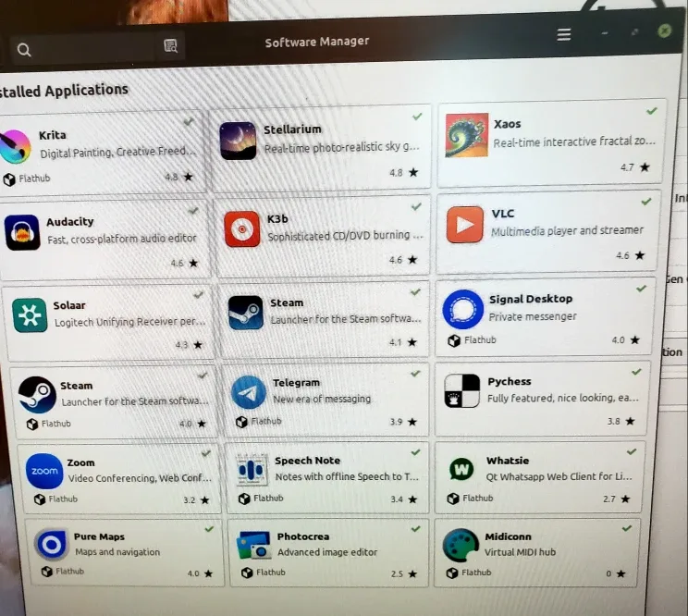This screenshot has width=688, height=616.
Task: Click the Audacity headphones icon
Action: 22,232
